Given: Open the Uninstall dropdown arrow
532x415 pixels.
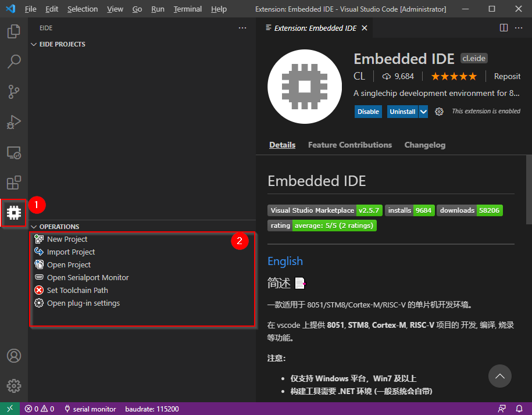Looking at the screenshot, I should 423,112.
